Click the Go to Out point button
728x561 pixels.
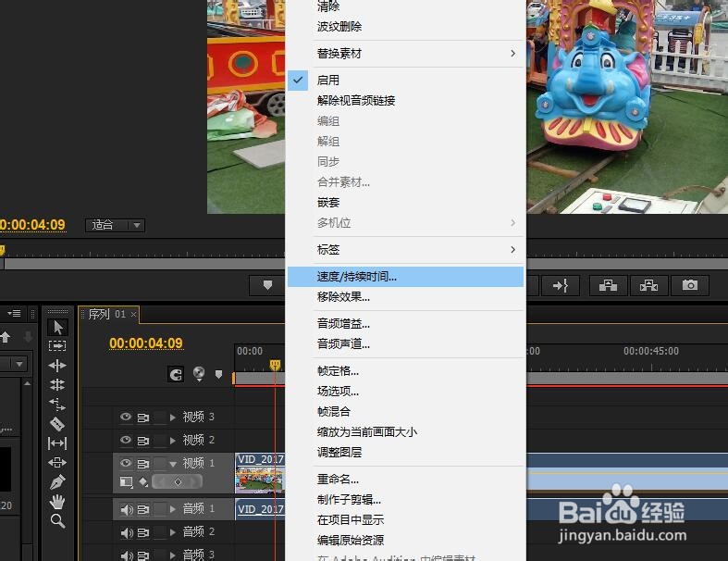click(561, 285)
